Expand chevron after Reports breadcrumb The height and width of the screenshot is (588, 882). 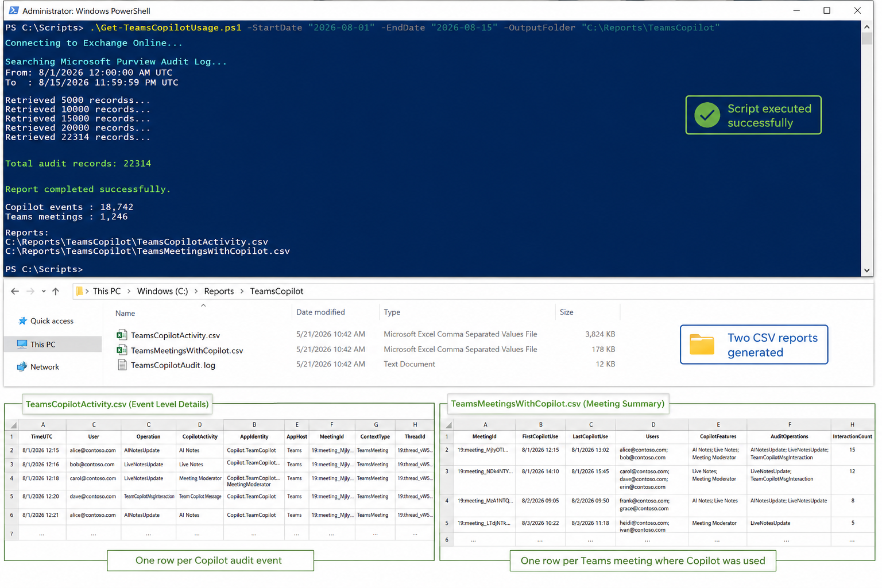pyautogui.click(x=242, y=291)
